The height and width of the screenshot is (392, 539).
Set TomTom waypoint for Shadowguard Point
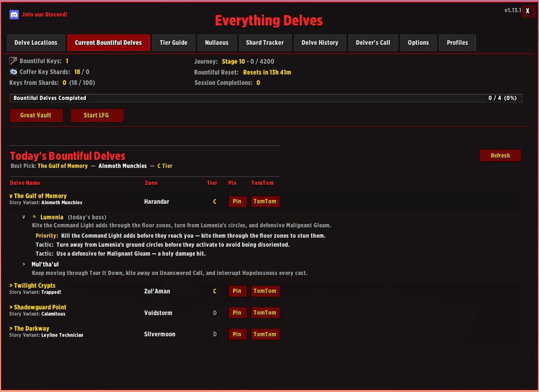pos(265,313)
